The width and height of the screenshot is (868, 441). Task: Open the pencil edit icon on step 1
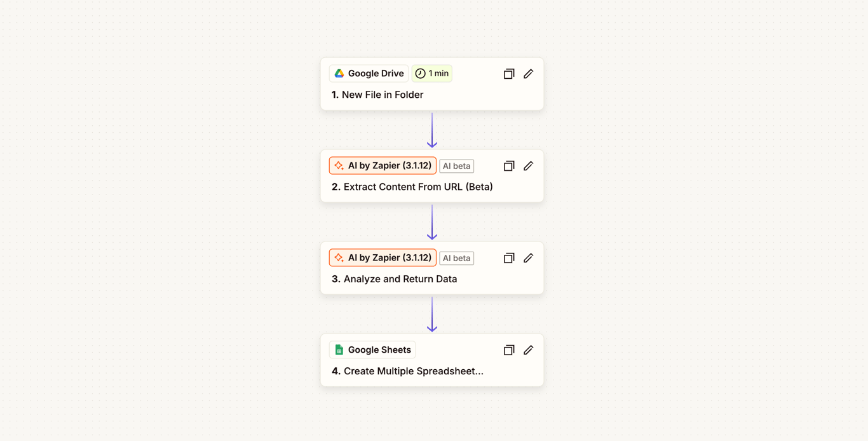click(528, 74)
